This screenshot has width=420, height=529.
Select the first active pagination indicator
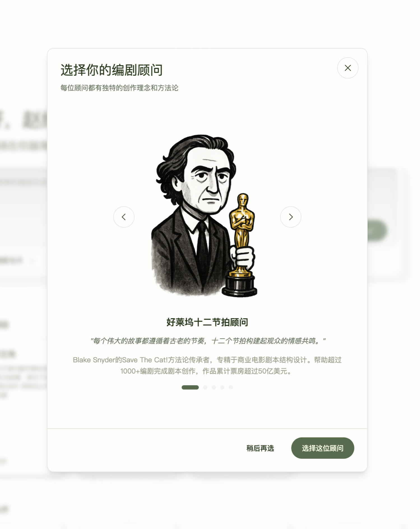point(190,387)
